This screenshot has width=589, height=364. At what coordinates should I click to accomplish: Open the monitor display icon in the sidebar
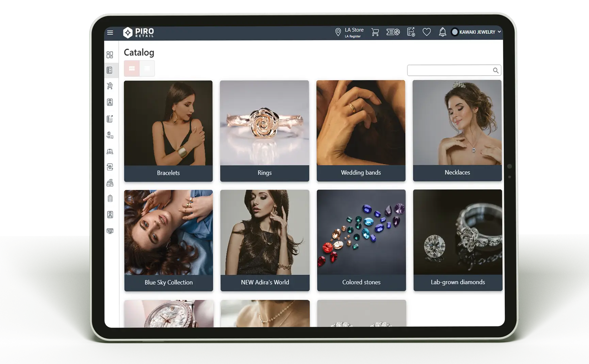click(x=110, y=231)
